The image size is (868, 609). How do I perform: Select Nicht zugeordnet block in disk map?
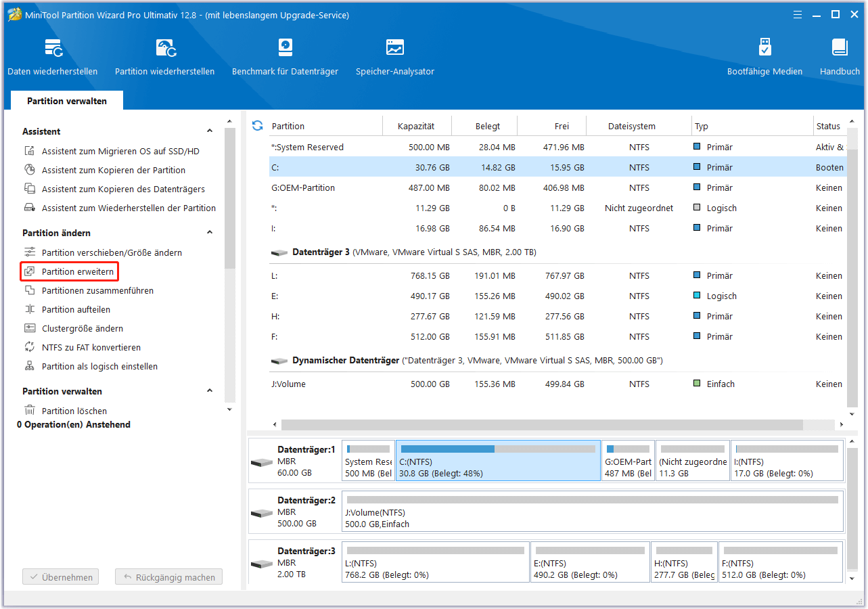pyautogui.click(x=693, y=460)
